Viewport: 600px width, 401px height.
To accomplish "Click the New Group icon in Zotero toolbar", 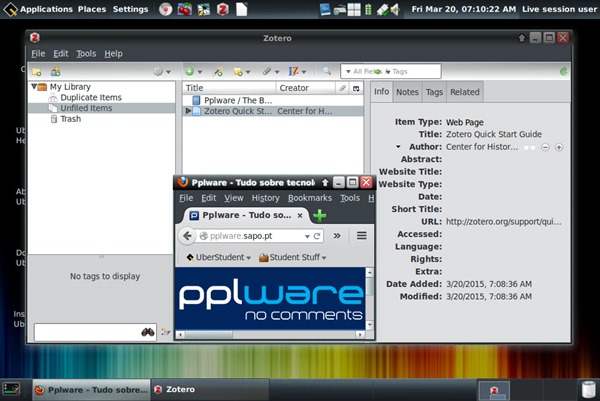I will 55,72.
